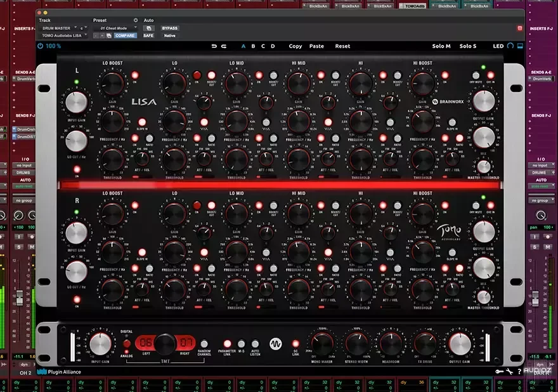
Task: Toggle the R channel LO BOOST ON button
Action: point(135,206)
